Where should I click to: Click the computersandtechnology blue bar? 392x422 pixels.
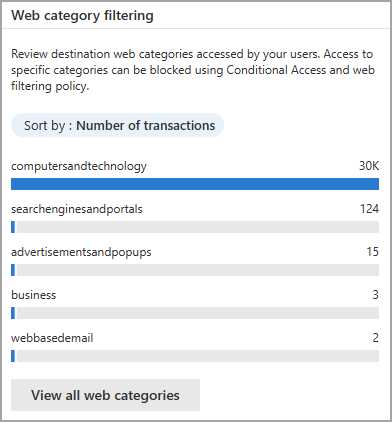click(195, 184)
